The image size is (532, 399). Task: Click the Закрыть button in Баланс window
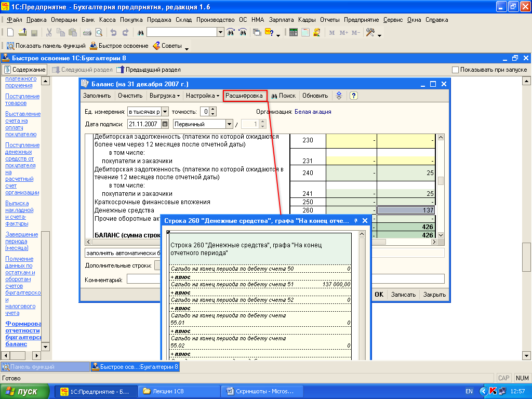coord(434,295)
